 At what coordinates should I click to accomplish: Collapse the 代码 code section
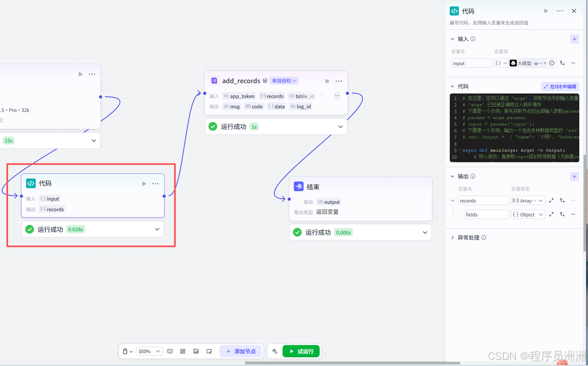point(452,86)
